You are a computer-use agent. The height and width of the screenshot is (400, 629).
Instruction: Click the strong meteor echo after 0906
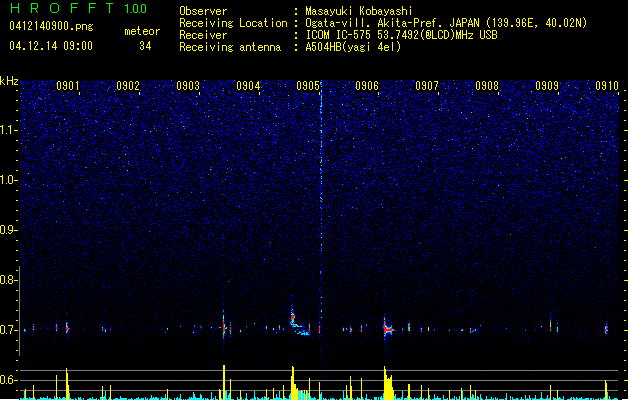pyautogui.click(x=388, y=328)
